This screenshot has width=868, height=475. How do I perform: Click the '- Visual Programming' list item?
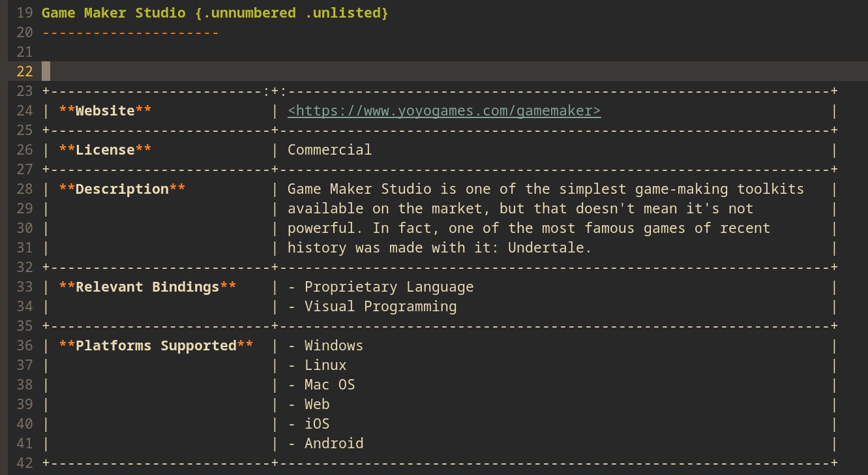coord(372,307)
